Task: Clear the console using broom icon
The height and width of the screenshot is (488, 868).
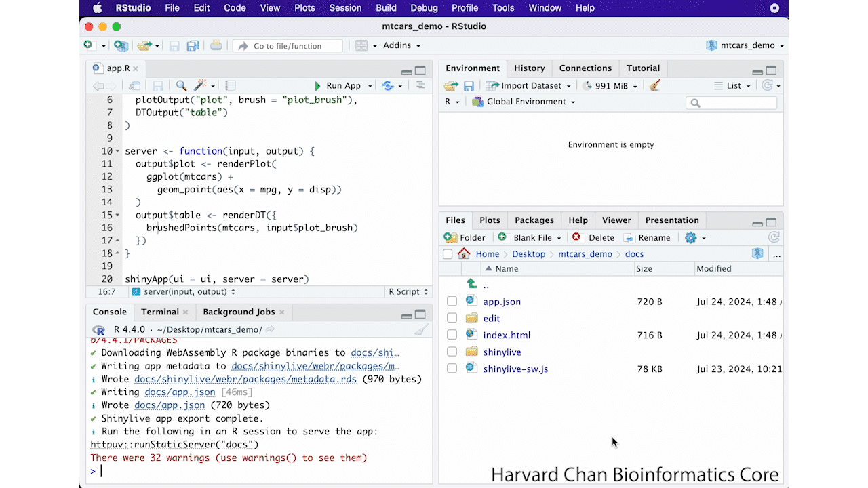Action: pyautogui.click(x=421, y=330)
